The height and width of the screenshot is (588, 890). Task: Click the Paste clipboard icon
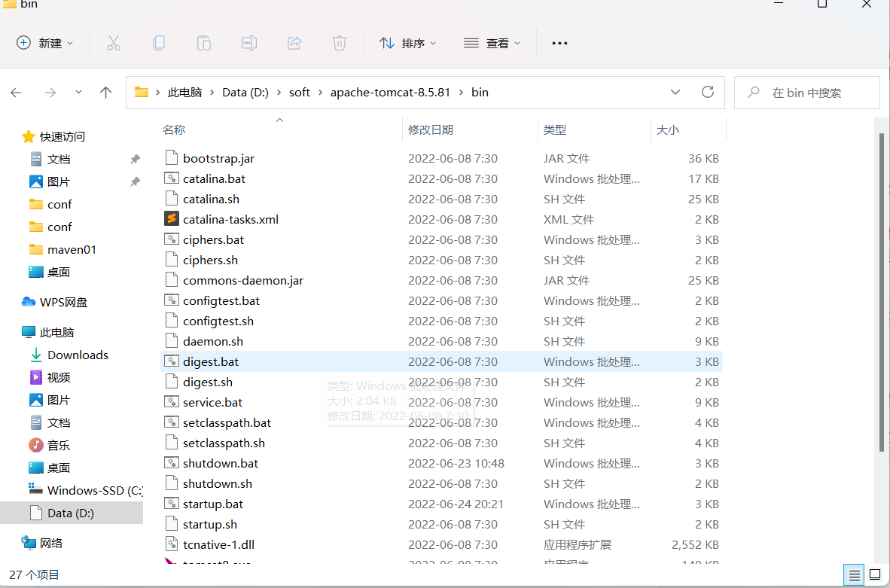click(204, 43)
